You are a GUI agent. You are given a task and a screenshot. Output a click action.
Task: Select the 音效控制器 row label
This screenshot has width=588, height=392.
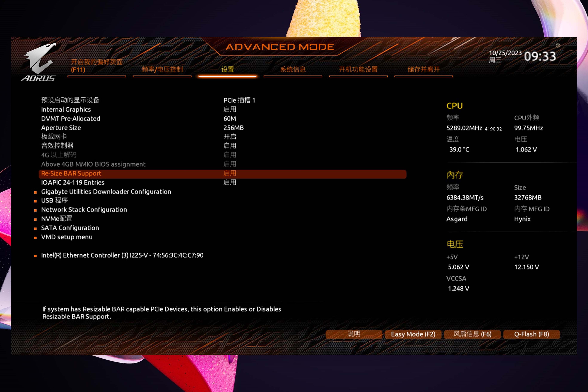point(57,146)
